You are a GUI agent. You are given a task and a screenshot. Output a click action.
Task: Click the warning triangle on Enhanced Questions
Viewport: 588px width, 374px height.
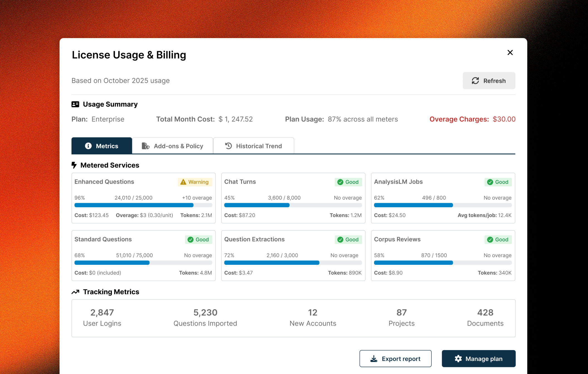(183, 182)
